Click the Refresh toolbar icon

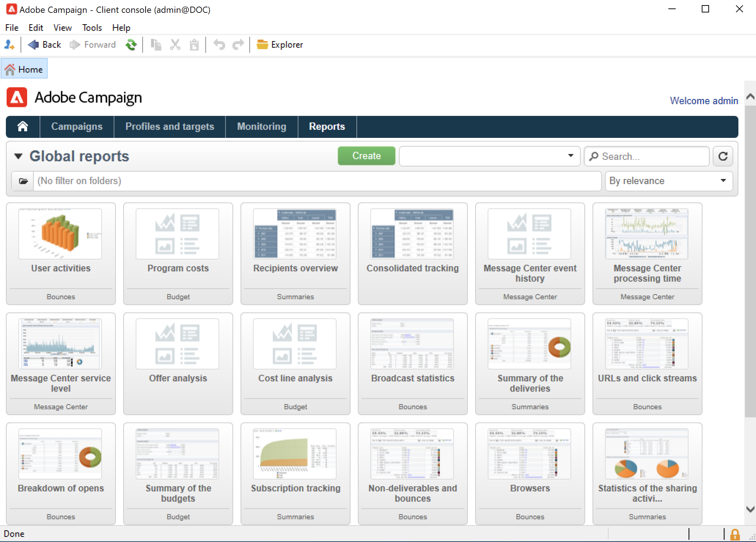131,45
